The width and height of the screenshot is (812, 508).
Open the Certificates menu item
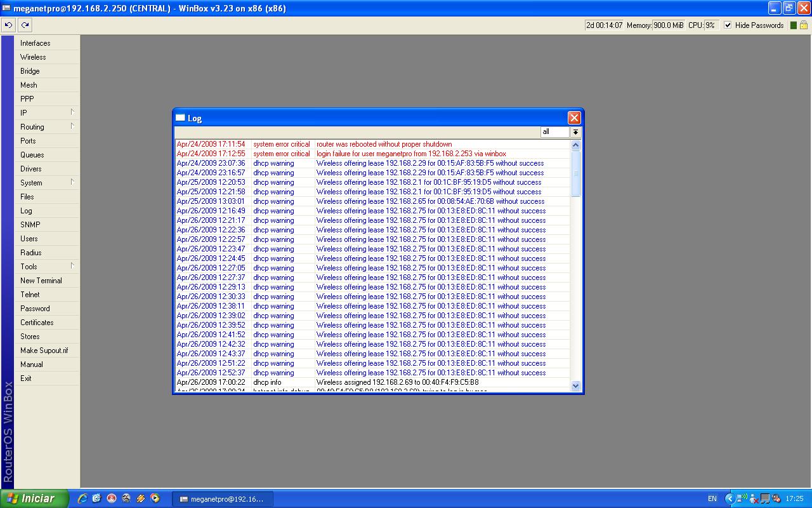coord(47,323)
